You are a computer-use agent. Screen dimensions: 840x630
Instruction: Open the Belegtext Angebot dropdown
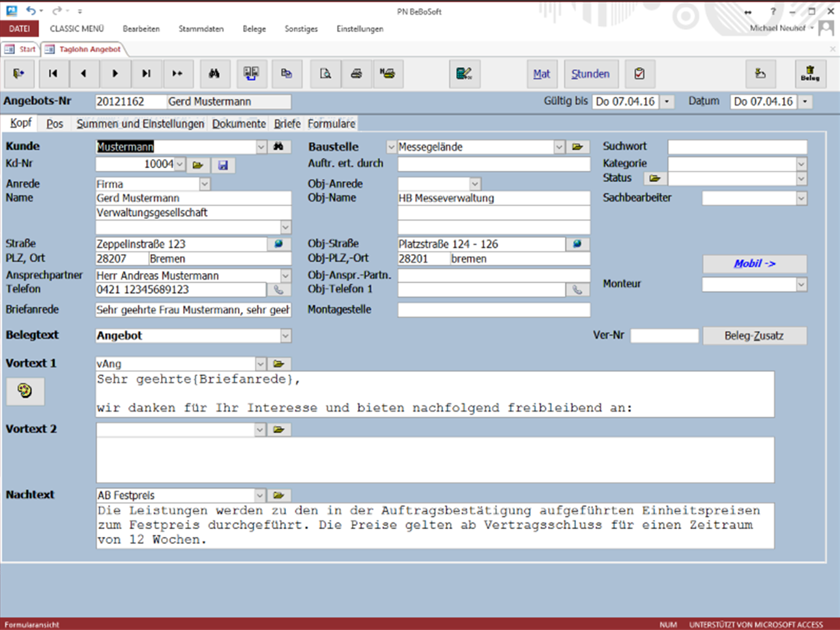coord(285,336)
